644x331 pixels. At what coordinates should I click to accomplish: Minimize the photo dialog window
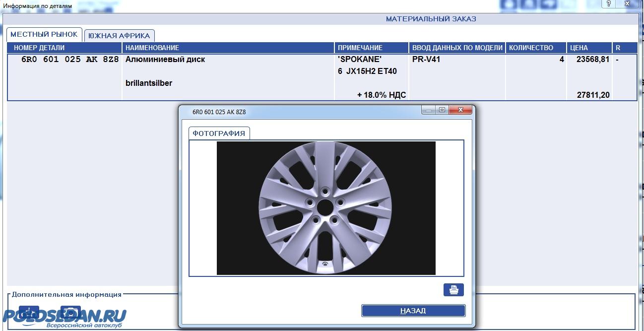pyautogui.click(x=429, y=110)
